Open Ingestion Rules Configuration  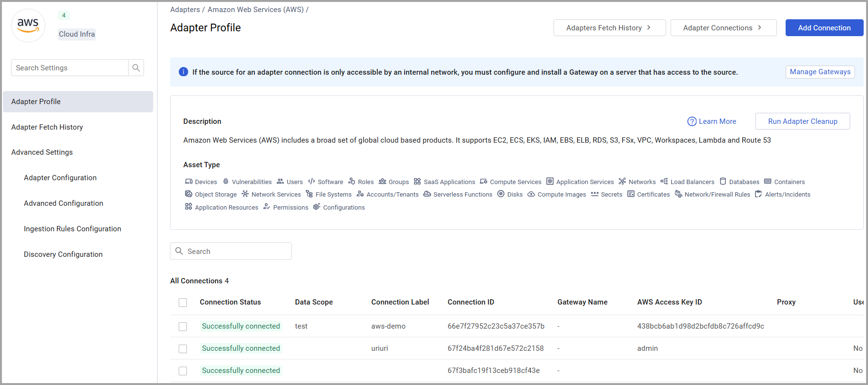coord(73,229)
